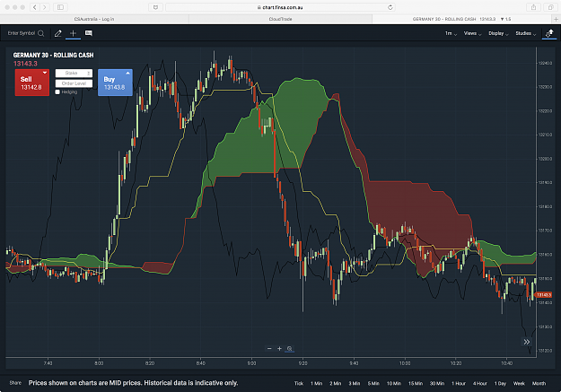Select the pencil drawing tool
Image resolution: width=561 pixels, height=392 pixels.
(x=58, y=33)
